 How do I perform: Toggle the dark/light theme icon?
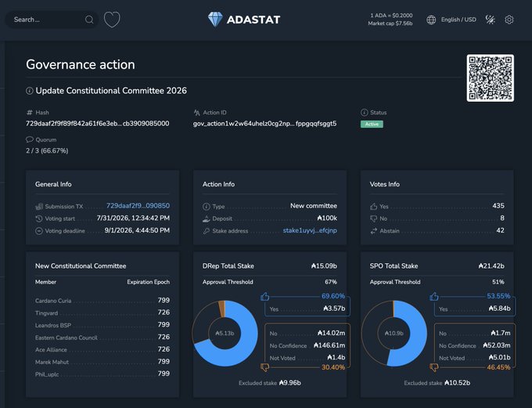pos(490,20)
